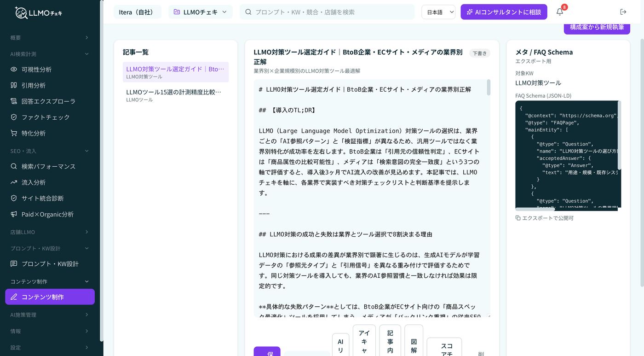Click the アイキャ button below editor
This screenshot has height=356, width=644.
(x=364, y=341)
